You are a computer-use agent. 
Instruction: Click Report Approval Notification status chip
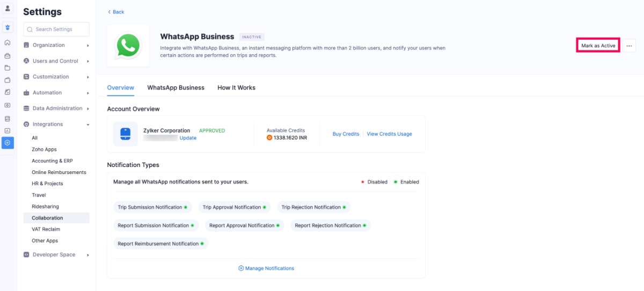(x=245, y=225)
